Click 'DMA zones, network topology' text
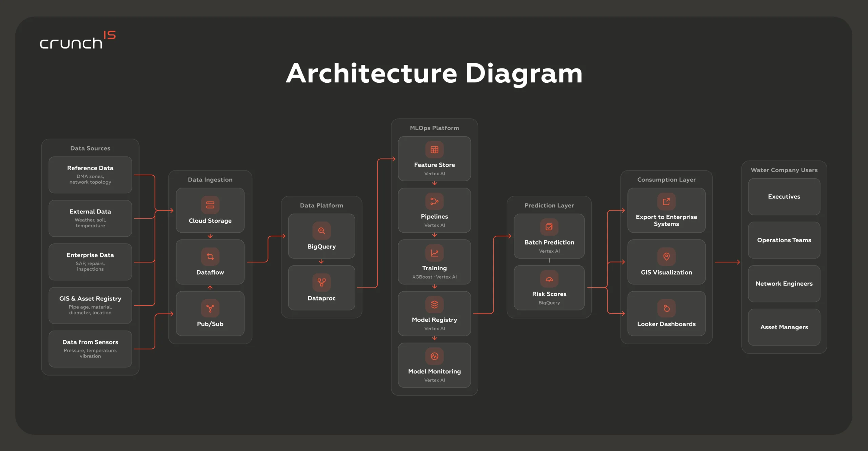Screen dimensions: 868x451 (90, 179)
